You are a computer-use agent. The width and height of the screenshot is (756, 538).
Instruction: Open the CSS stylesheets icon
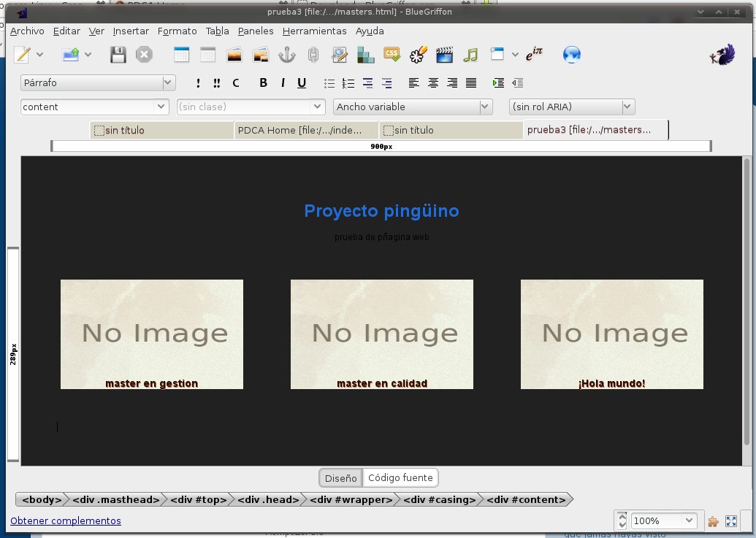(x=392, y=55)
